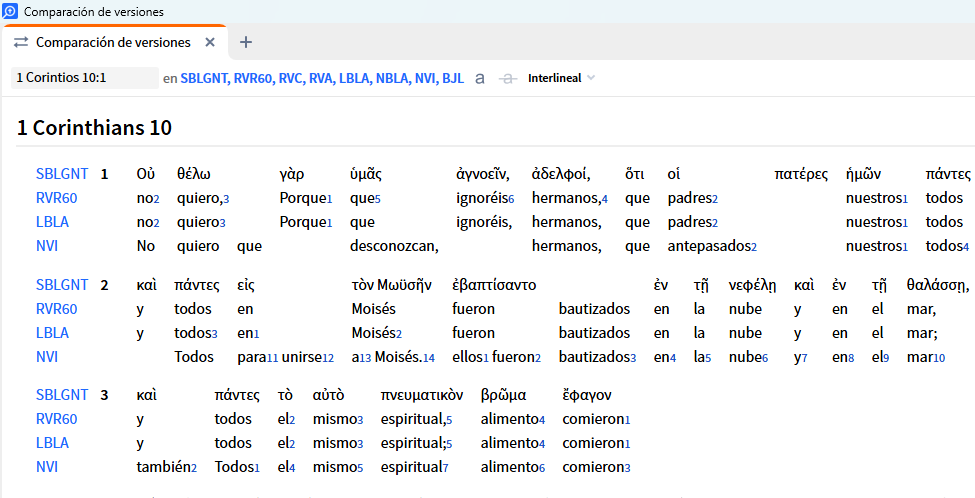
Task: Click LBLA label in verse 3
Action: [52, 443]
